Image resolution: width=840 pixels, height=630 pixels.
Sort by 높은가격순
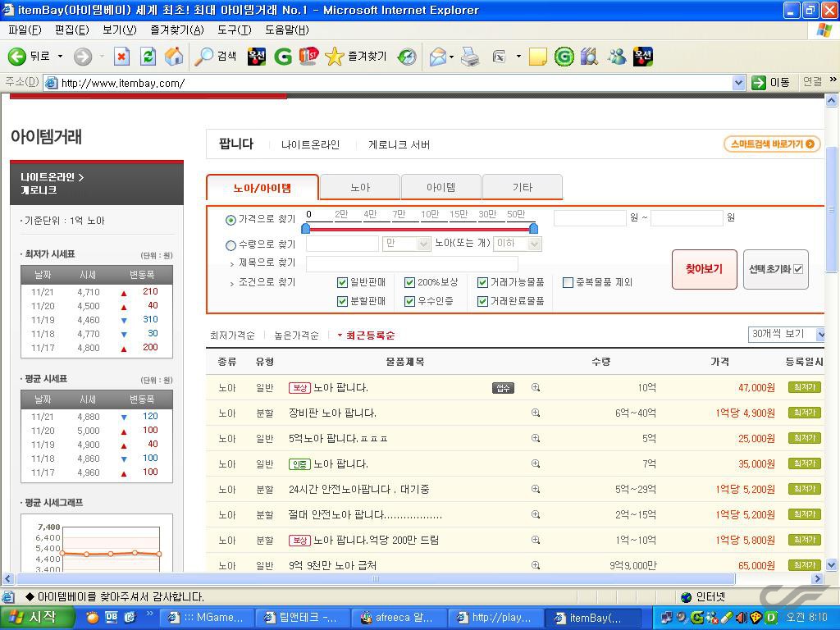[296, 336]
